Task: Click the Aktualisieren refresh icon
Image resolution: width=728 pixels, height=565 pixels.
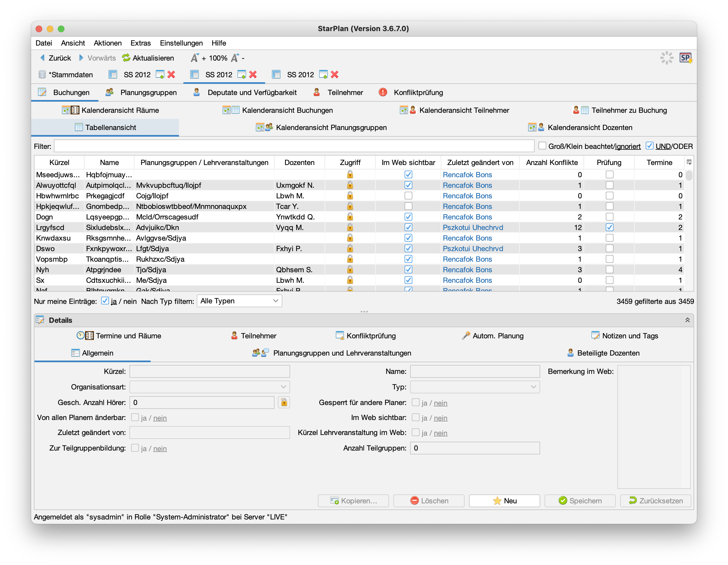Action: point(126,58)
